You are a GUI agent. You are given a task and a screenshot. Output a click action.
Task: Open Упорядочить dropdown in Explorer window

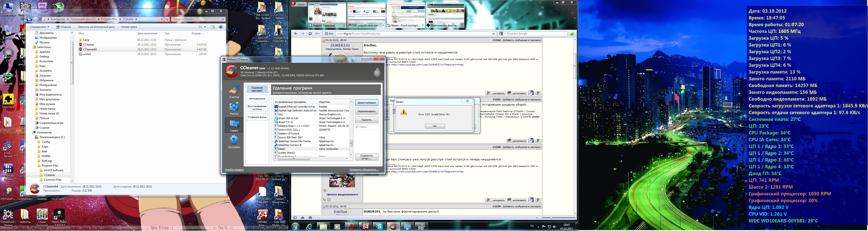pyautogui.click(x=39, y=27)
